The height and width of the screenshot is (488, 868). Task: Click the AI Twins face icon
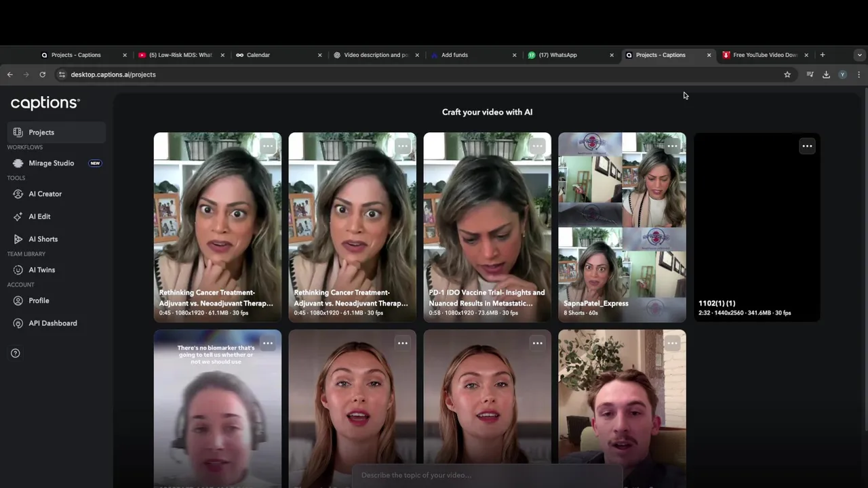click(x=18, y=270)
